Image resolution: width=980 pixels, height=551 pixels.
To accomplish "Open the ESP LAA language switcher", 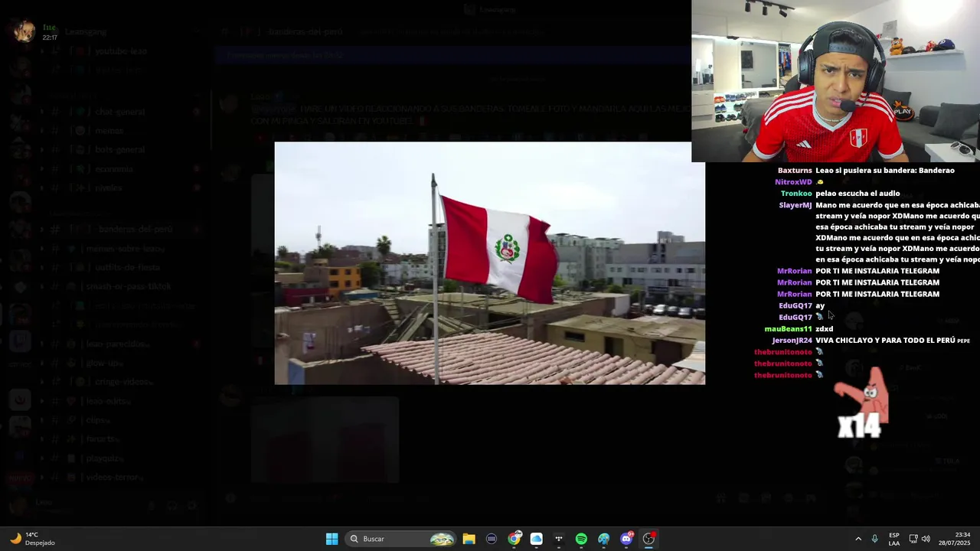I will (894, 539).
